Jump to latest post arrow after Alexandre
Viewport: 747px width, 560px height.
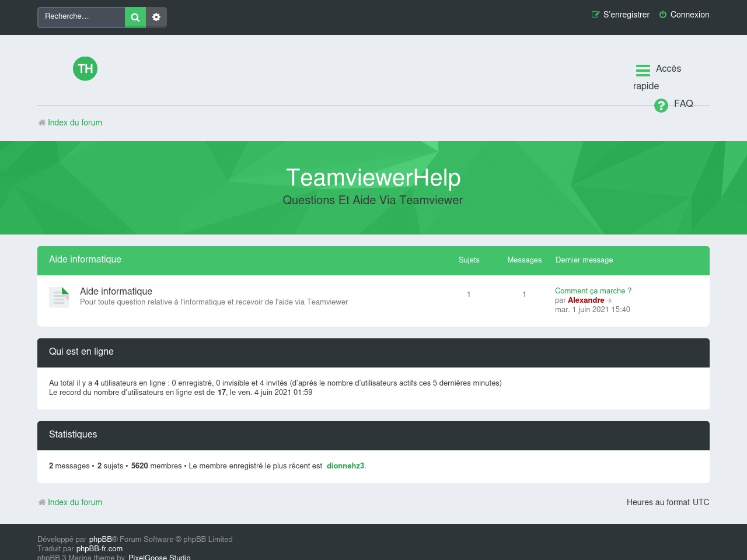pyautogui.click(x=610, y=300)
